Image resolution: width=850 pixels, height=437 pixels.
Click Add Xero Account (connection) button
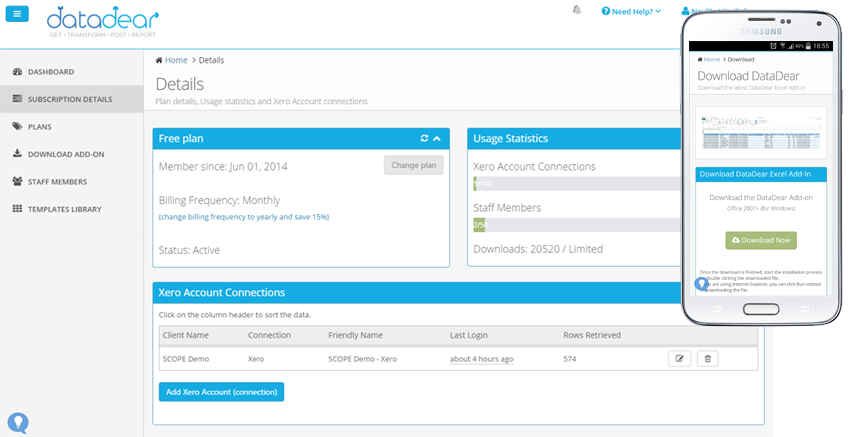221,392
